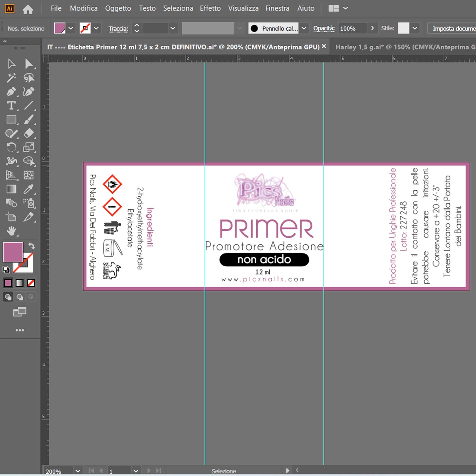Screen dimensions: 476x476
Task: Open the Effetto menu
Action: click(210, 8)
